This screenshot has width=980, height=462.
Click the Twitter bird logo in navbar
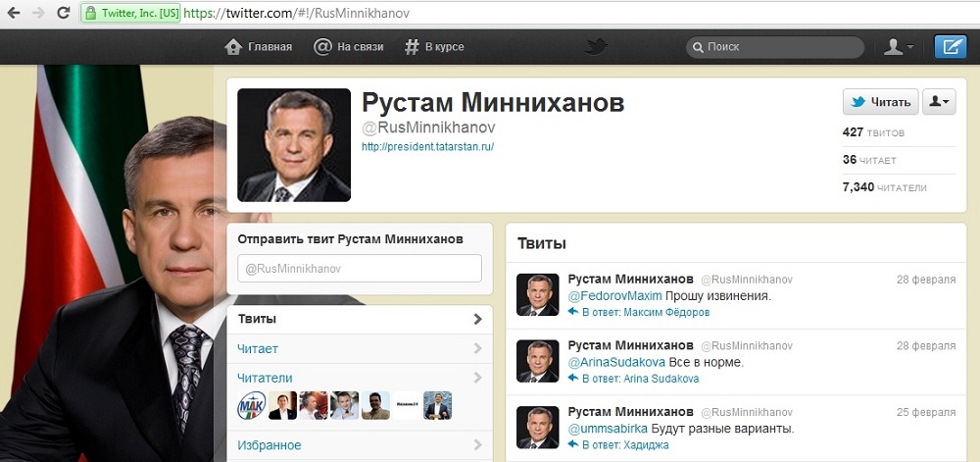point(596,47)
